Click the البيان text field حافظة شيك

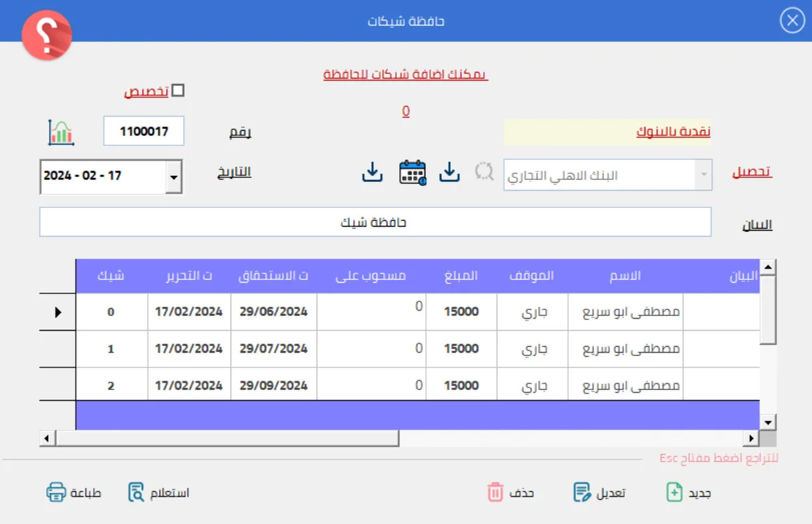[375, 222]
